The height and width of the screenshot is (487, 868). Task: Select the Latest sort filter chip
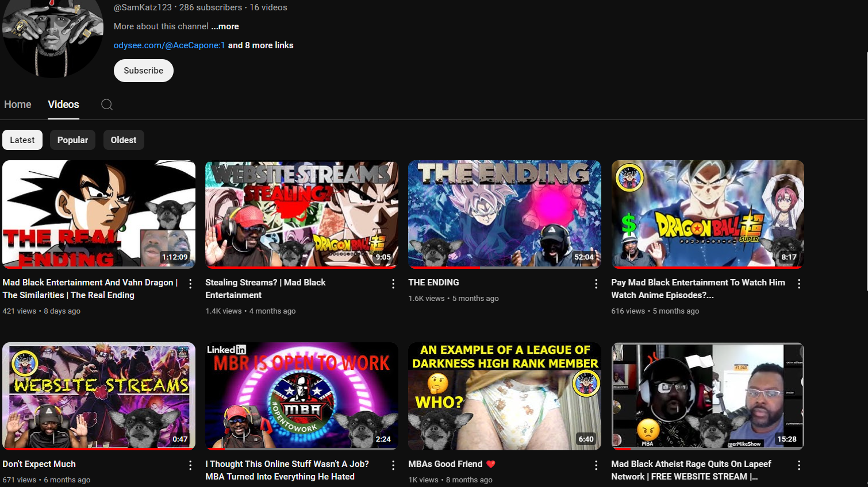pyautogui.click(x=22, y=140)
